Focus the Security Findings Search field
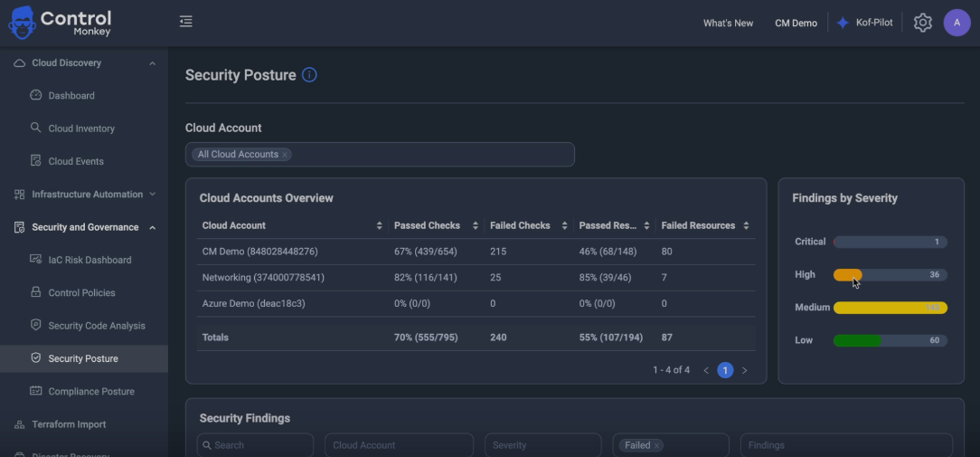 pyautogui.click(x=255, y=445)
